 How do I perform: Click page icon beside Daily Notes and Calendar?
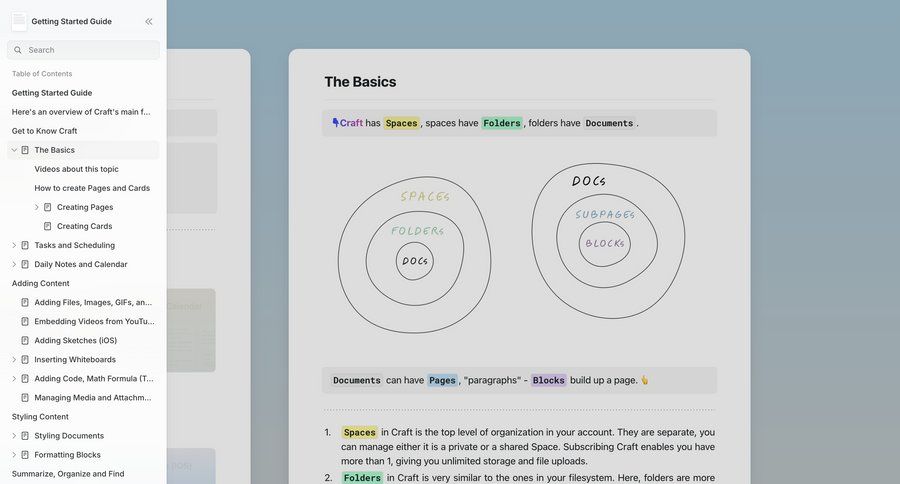25,264
